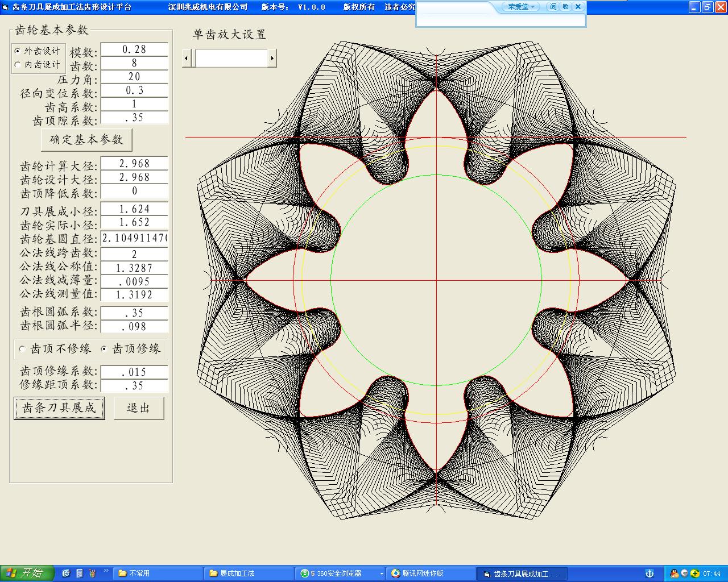Click the 齿数 input field
Viewport: 728px width, 582px height.
click(x=134, y=63)
